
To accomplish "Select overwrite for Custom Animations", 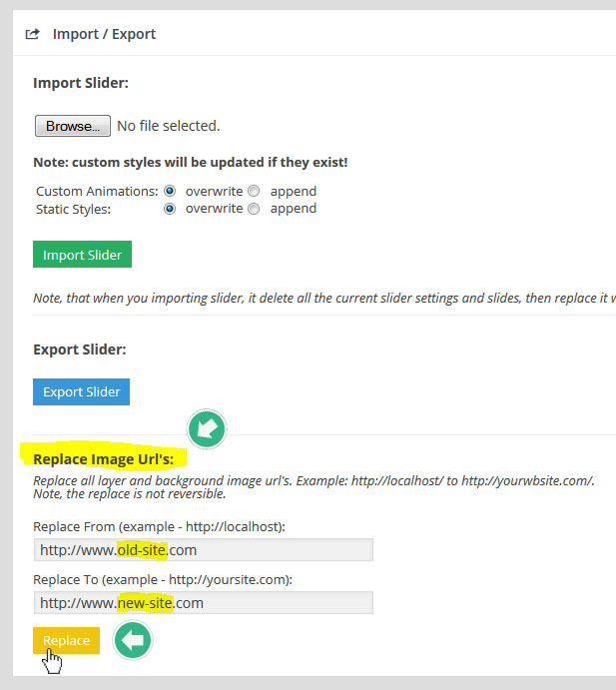I will coord(170,191).
